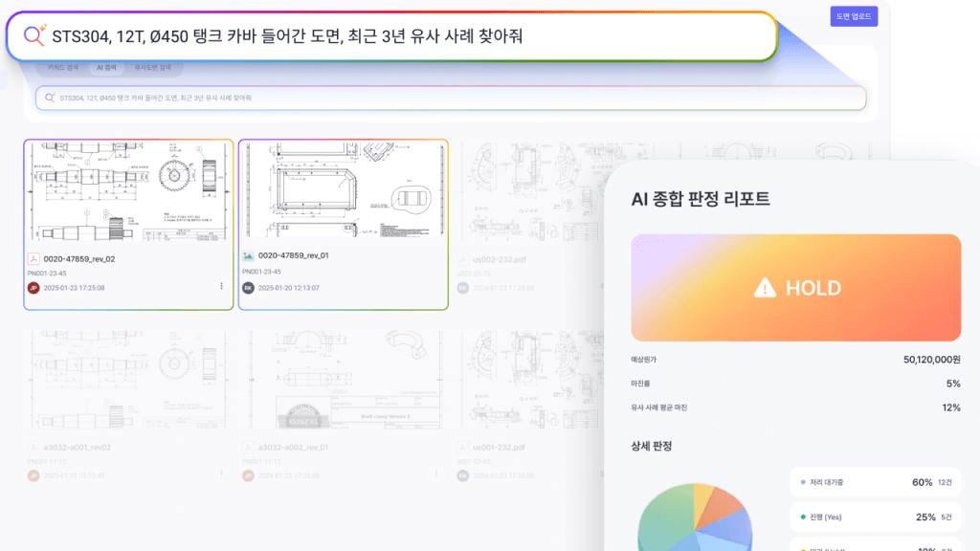Click the 도면 업로드 button
This screenshot has width=980, height=551.
point(854,16)
